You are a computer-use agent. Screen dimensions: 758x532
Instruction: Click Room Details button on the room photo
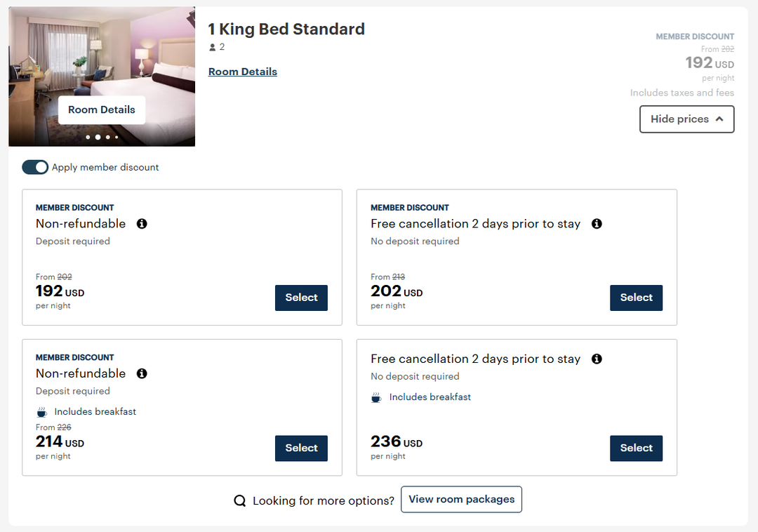click(101, 109)
